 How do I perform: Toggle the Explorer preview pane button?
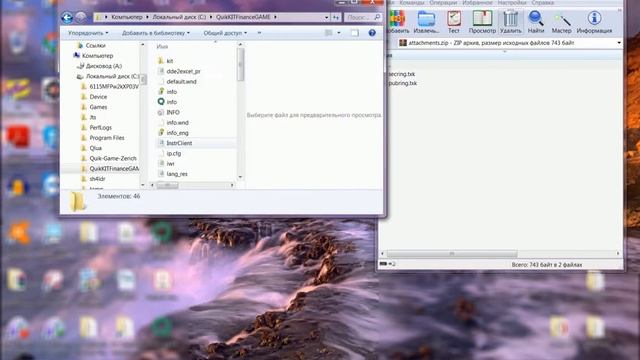[355, 33]
